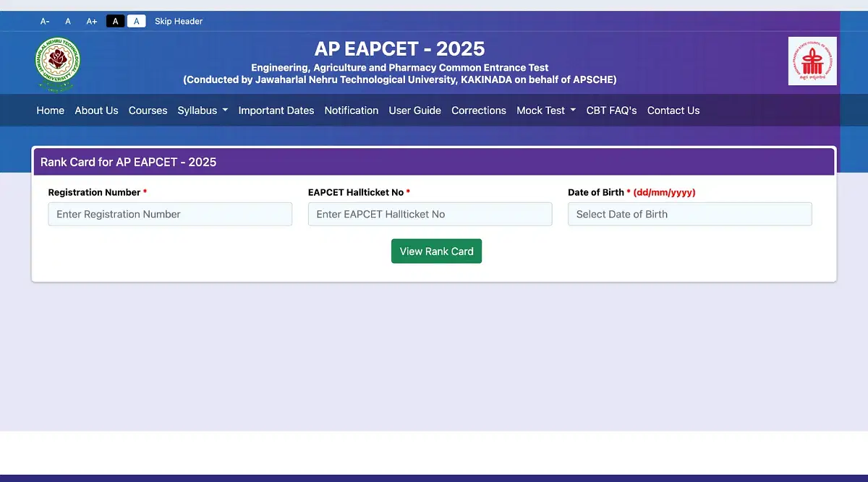Screen dimensions: 868x482
Task: Click the AP EAPCET - 2025 title
Action: tap(400, 48)
